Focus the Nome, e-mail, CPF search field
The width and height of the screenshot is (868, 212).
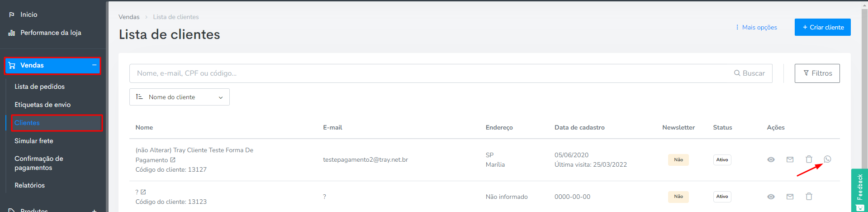point(430,73)
